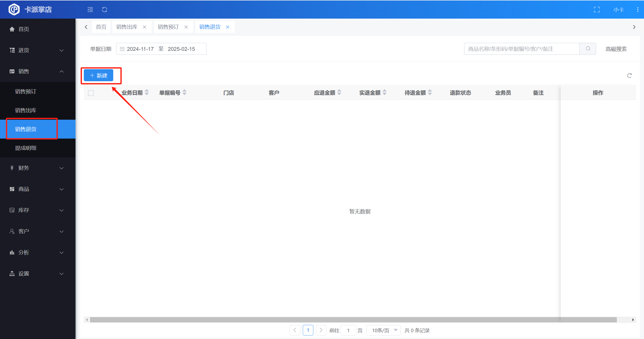
Task: Open the vertical three-dot menu
Action: (x=637, y=10)
